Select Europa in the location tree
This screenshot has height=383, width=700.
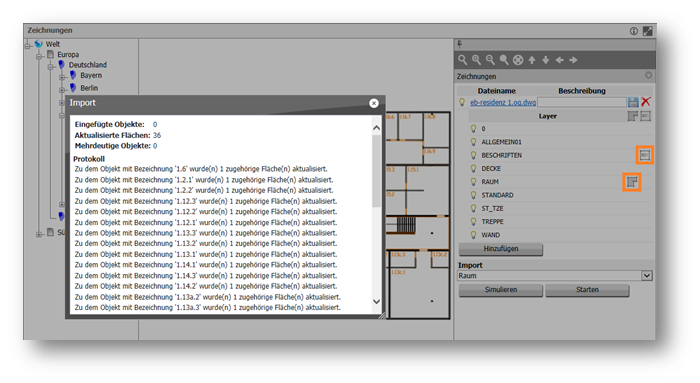68,54
